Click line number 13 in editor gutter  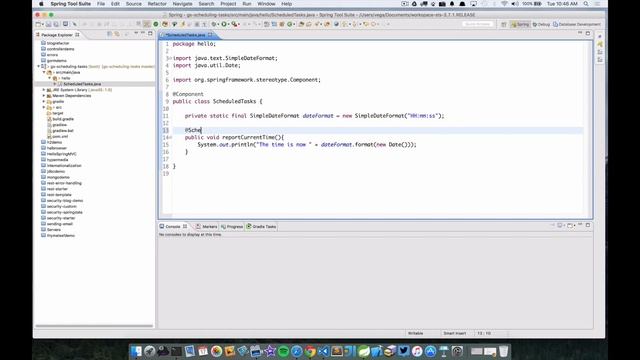165,130
